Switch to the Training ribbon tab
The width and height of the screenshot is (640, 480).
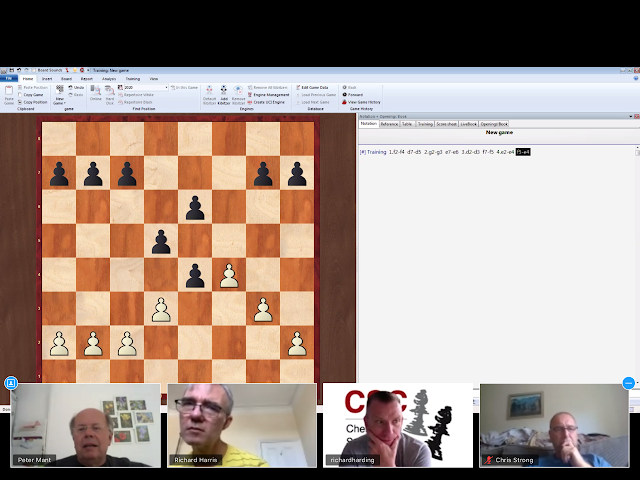(133, 79)
